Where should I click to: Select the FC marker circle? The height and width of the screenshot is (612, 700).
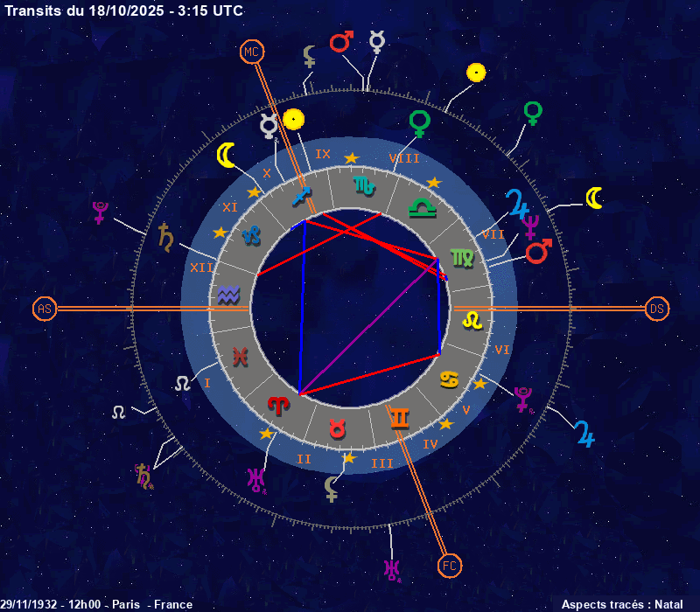click(x=449, y=566)
